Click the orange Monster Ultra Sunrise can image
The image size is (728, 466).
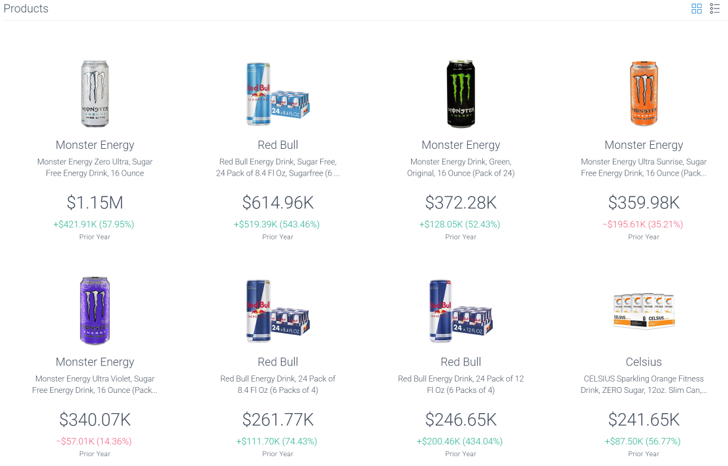644,93
